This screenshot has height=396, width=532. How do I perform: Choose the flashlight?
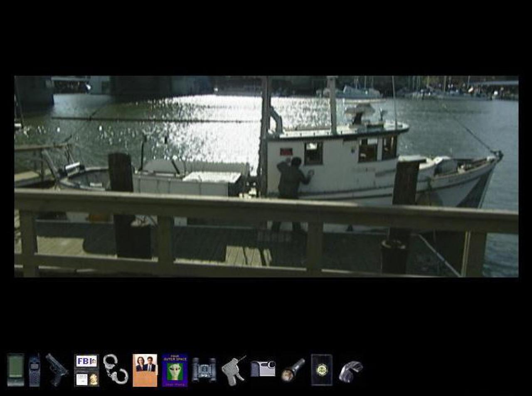[293, 370]
